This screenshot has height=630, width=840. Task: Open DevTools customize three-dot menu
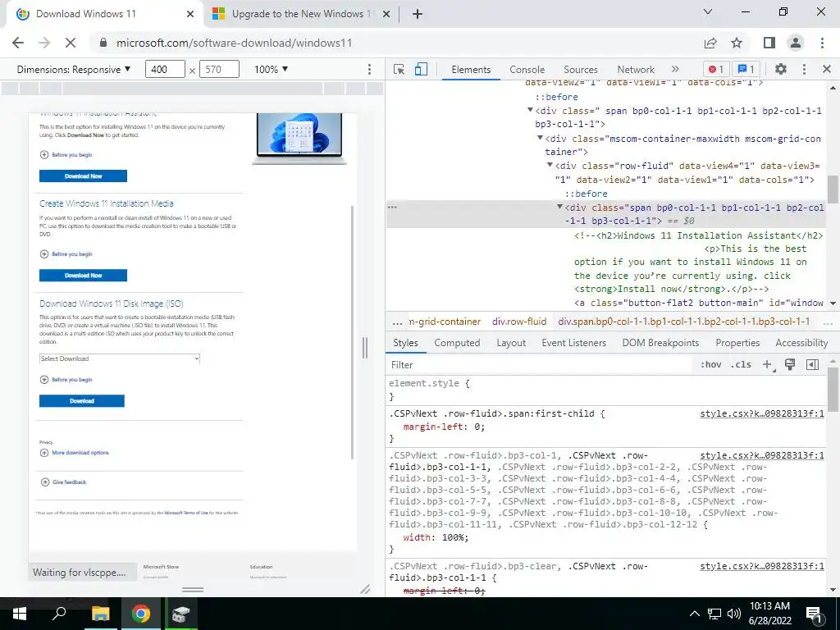(x=804, y=69)
